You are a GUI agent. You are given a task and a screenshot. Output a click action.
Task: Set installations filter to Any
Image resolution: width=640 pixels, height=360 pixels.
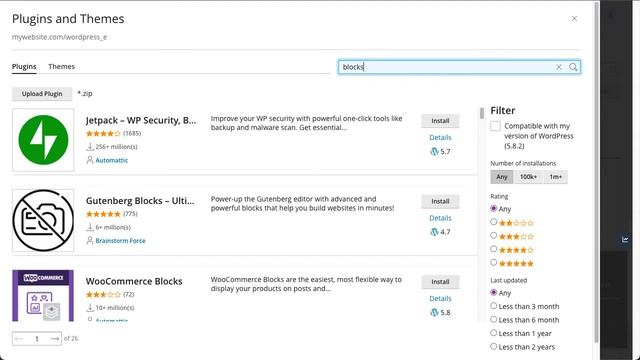[x=502, y=177]
